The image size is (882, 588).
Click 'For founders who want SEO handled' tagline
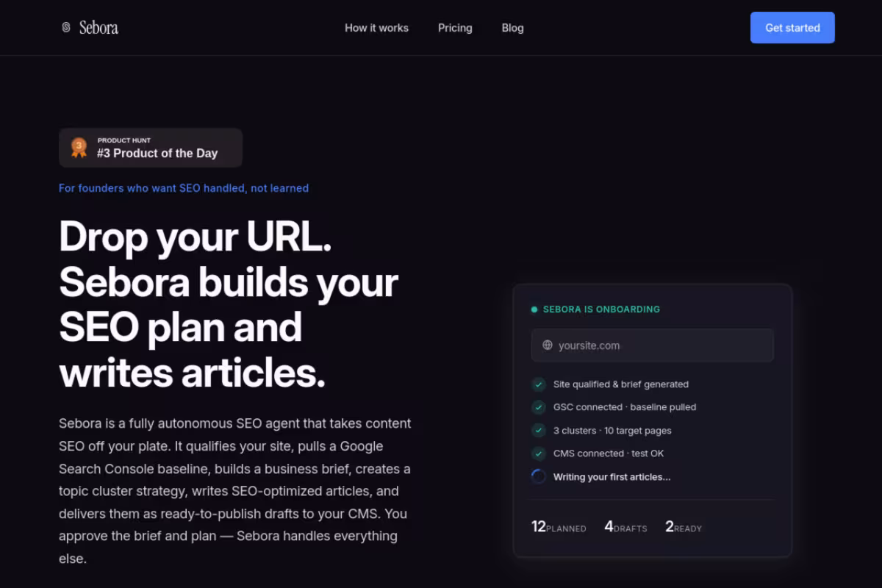pos(184,188)
